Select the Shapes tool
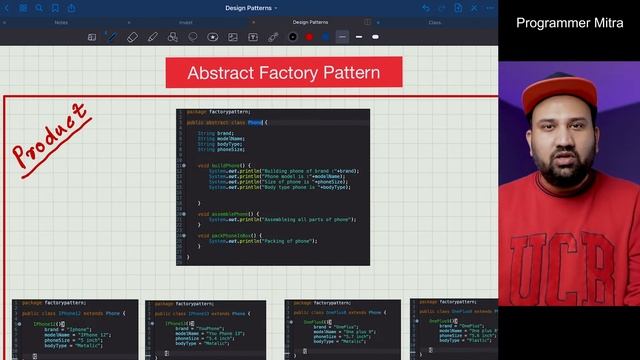The height and width of the screenshot is (360, 640). (x=173, y=37)
